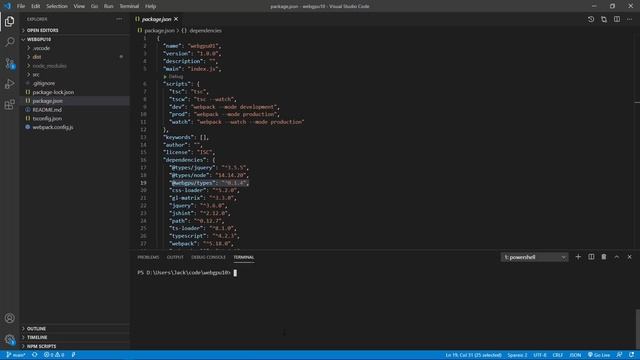The width and height of the screenshot is (640, 360).
Task: Open Run and Debug view
Action: point(10,84)
